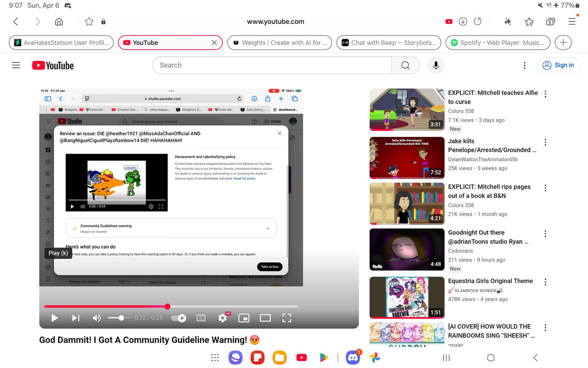The width and height of the screenshot is (588, 368).
Task: Open the Google Photos app
Action: coord(374,357)
